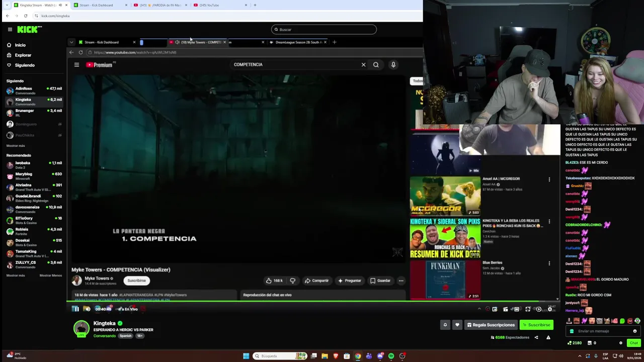Click the kick.com/kingteka address bar
This screenshot has width=644, height=362.
click(226, 16)
